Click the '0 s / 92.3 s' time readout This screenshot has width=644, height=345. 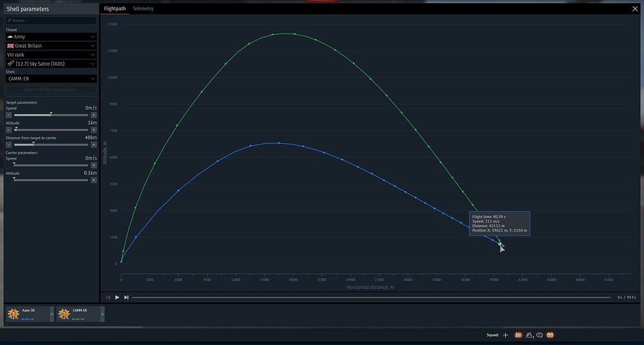pos(627,297)
